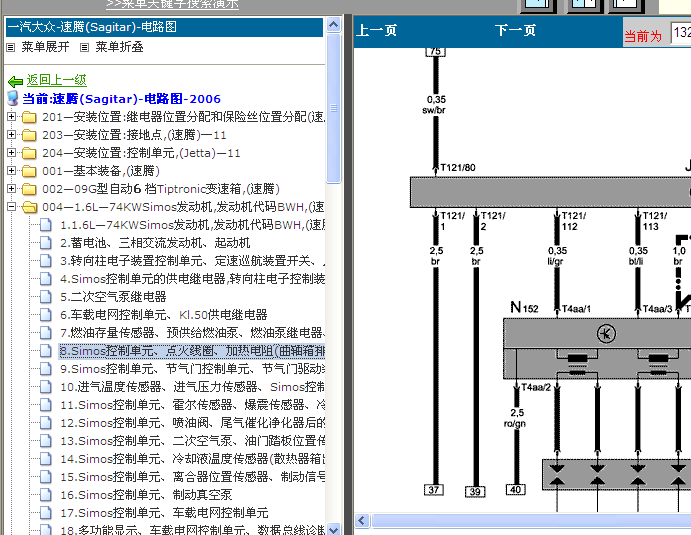Open page 12.Simos控制单元、喷油阀
This screenshot has width=691, height=535.
pos(193,423)
